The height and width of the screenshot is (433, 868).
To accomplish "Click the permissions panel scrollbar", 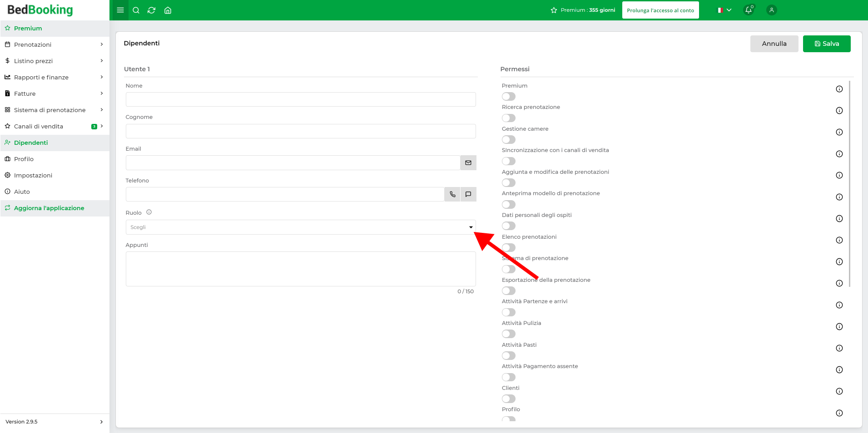I will [849, 184].
